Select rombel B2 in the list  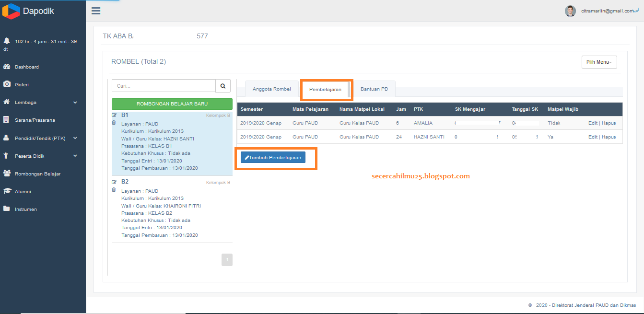pyautogui.click(x=172, y=210)
